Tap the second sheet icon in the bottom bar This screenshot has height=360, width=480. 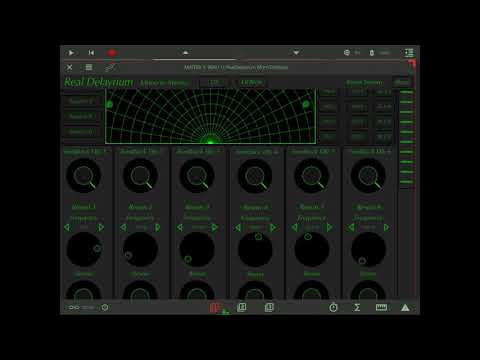(269, 307)
